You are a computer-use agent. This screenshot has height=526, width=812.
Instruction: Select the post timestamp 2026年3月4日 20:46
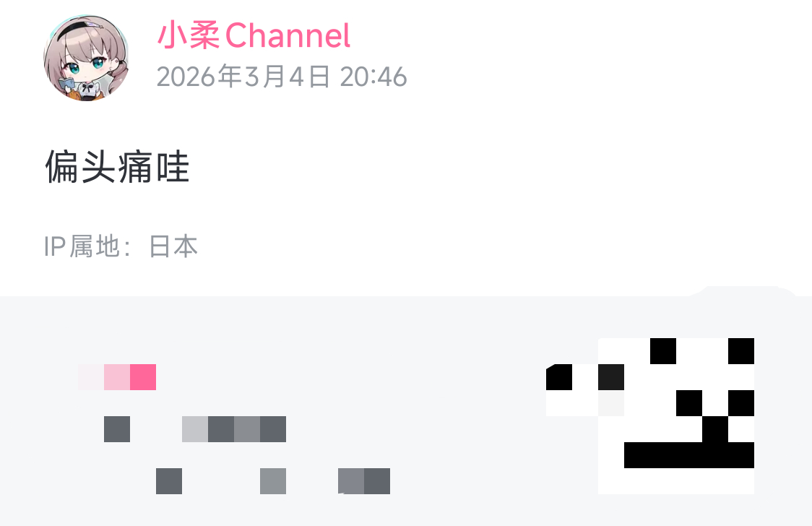click(x=282, y=77)
